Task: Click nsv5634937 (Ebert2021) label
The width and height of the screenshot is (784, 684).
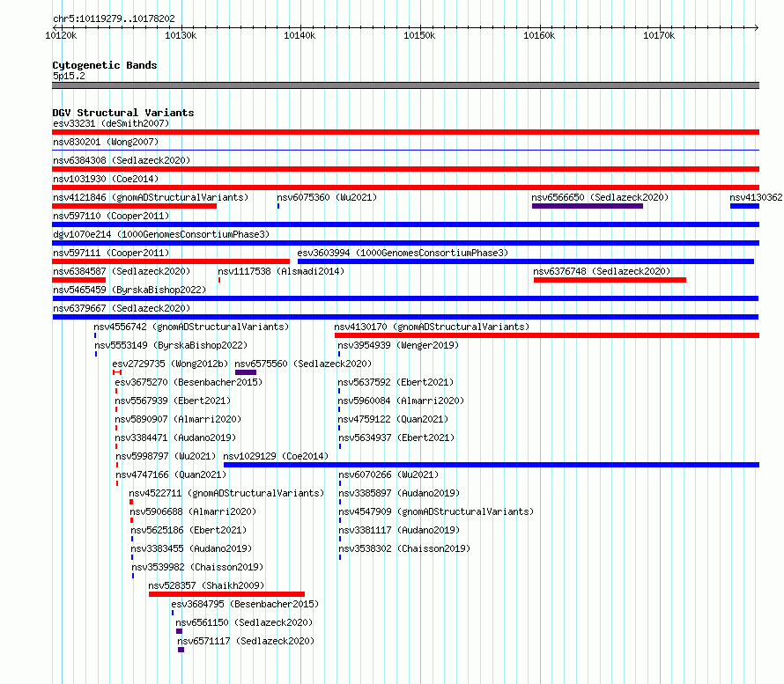Action: (x=396, y=438)
